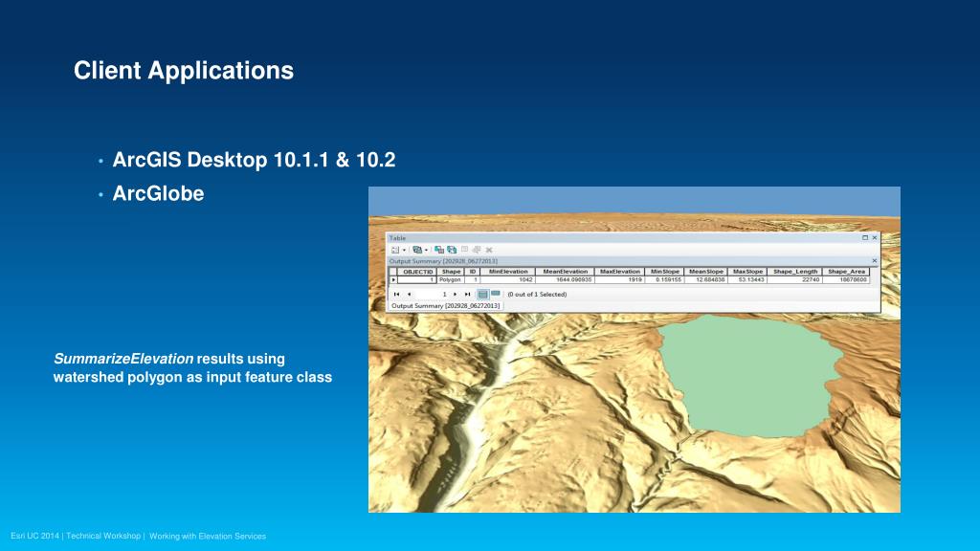Go to the last record
980x551 pixels.
coord(467,295)
